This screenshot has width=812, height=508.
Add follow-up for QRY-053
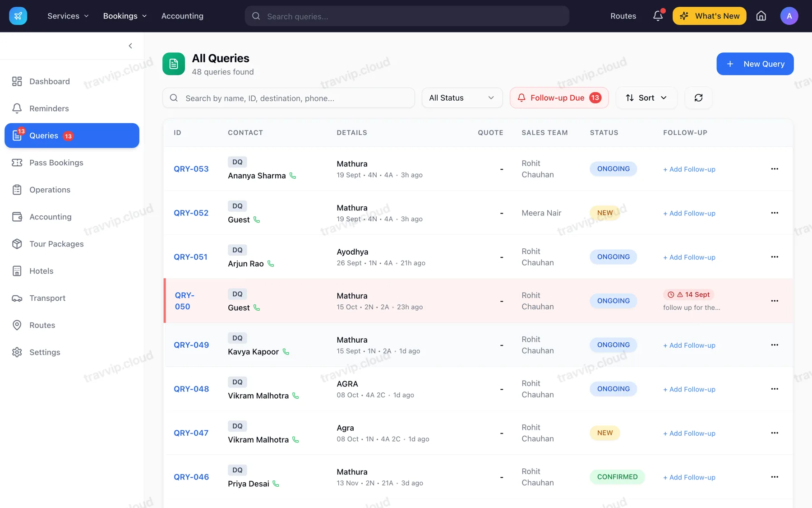click(x=689, y=169)
